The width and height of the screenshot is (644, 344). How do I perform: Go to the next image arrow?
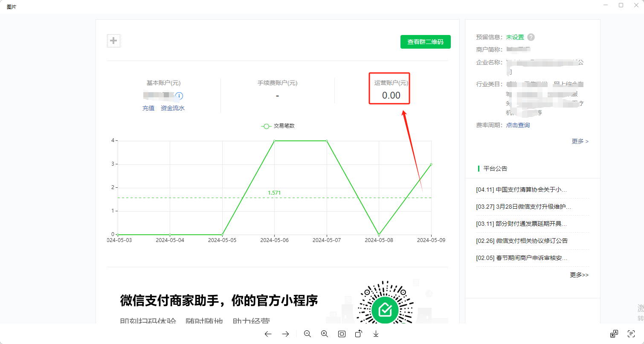(286, 334)
